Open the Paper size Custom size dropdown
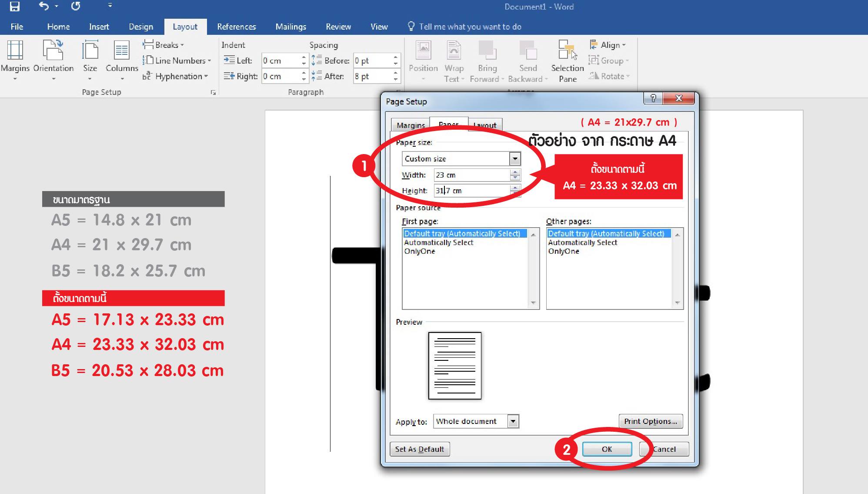 [x=515, y=159]
